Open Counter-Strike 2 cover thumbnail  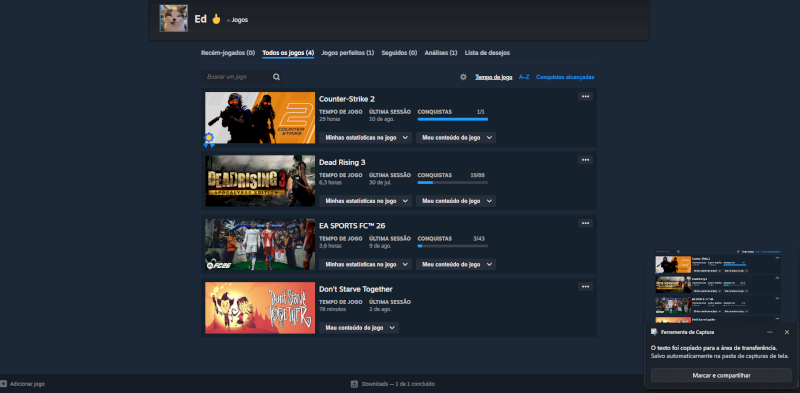(260, 117)
